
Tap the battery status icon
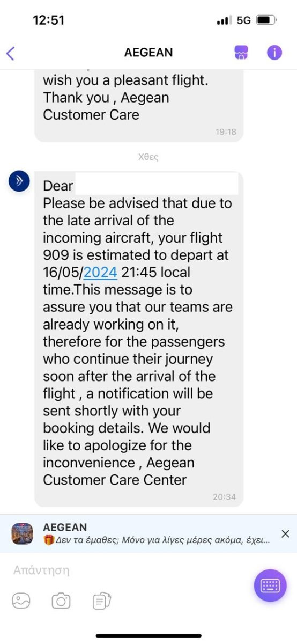pyautogui.click(x=266, y=20)
